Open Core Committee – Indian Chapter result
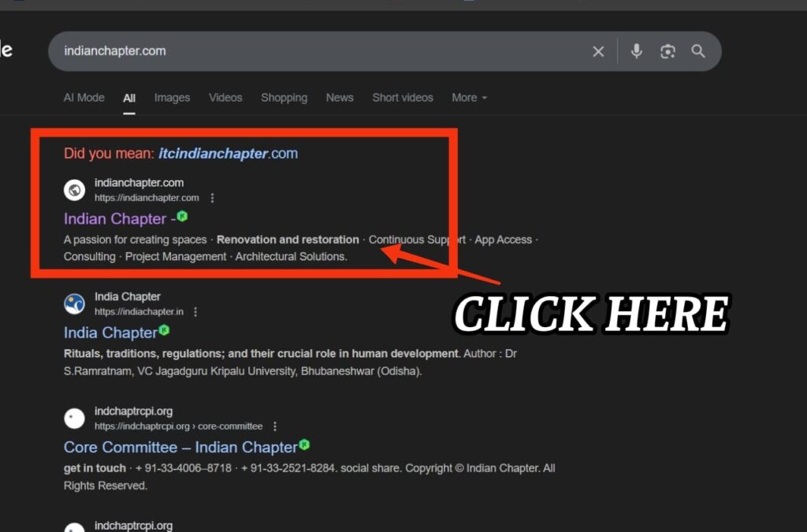This screenshot has width=807, height=532. 180,447
